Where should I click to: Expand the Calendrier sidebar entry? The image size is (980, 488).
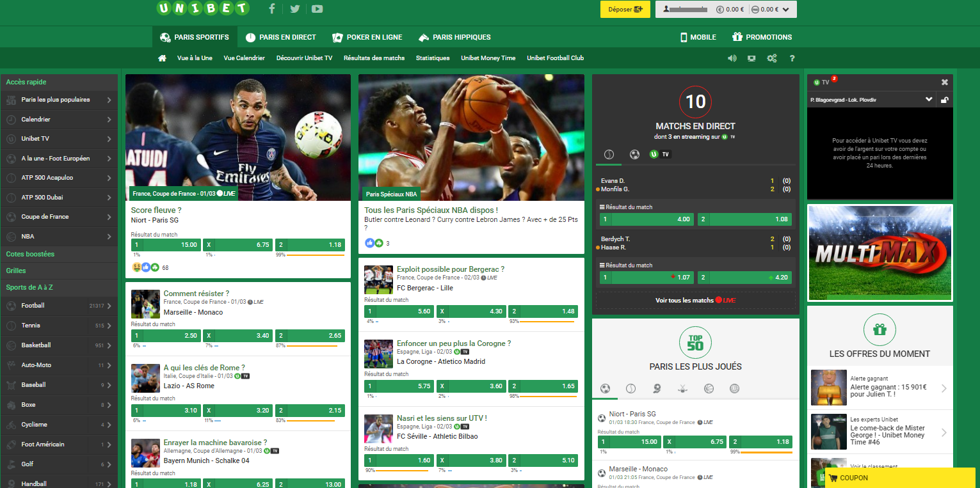tap(59, 120)
